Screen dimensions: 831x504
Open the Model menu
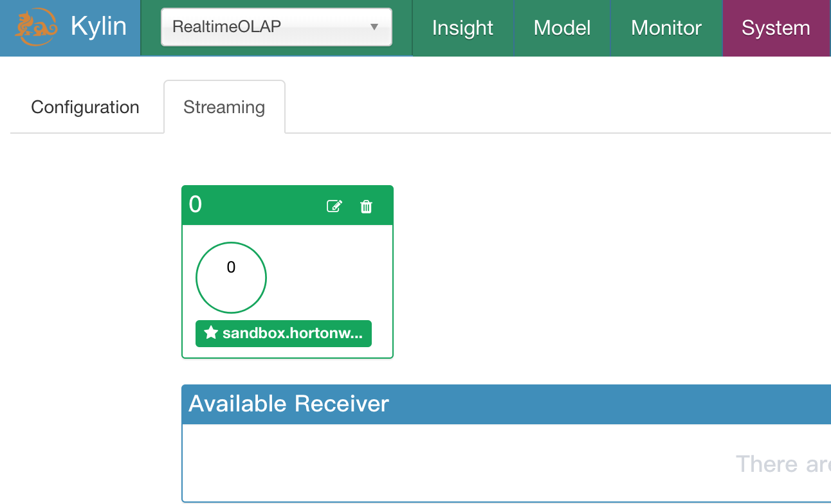[562, 28]
